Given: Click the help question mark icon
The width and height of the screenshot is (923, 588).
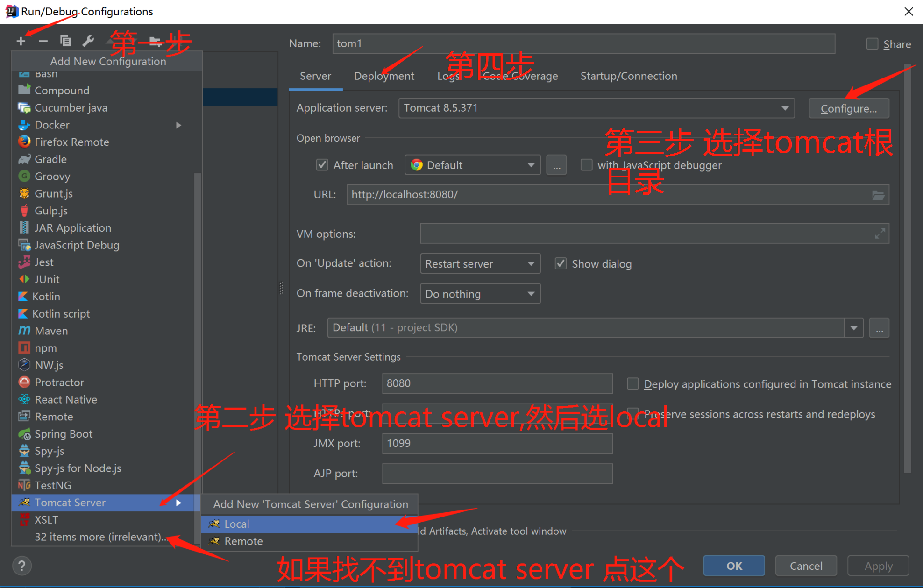Looking at the screenshot, I should [x=21, y=566].
